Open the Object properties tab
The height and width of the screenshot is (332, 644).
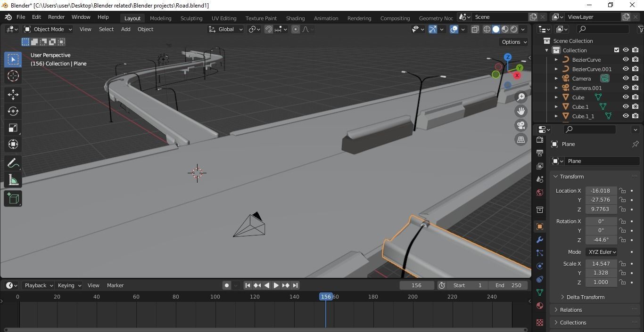click(540, 227)
